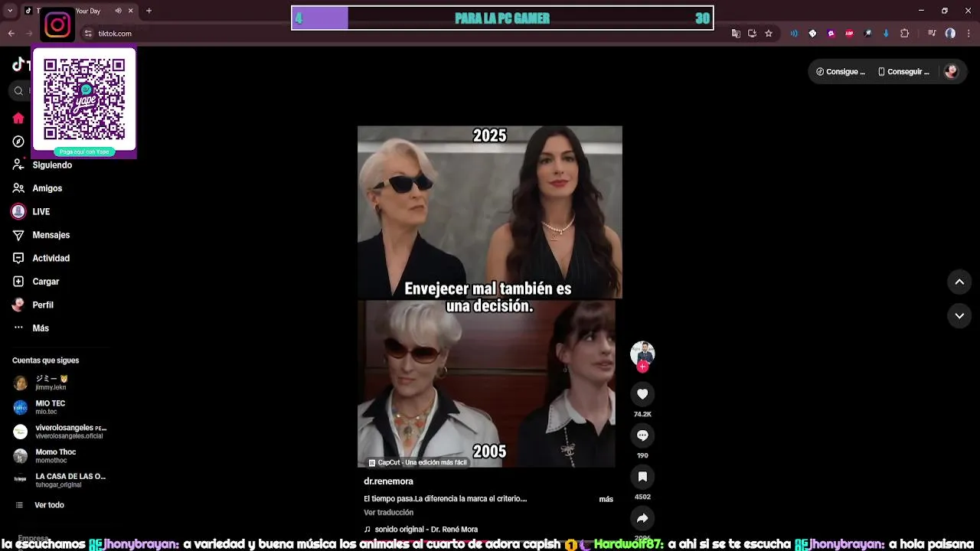Mute the tab using the speaker icon
This screenshot has width=980, height=551.
pos(118,11)
